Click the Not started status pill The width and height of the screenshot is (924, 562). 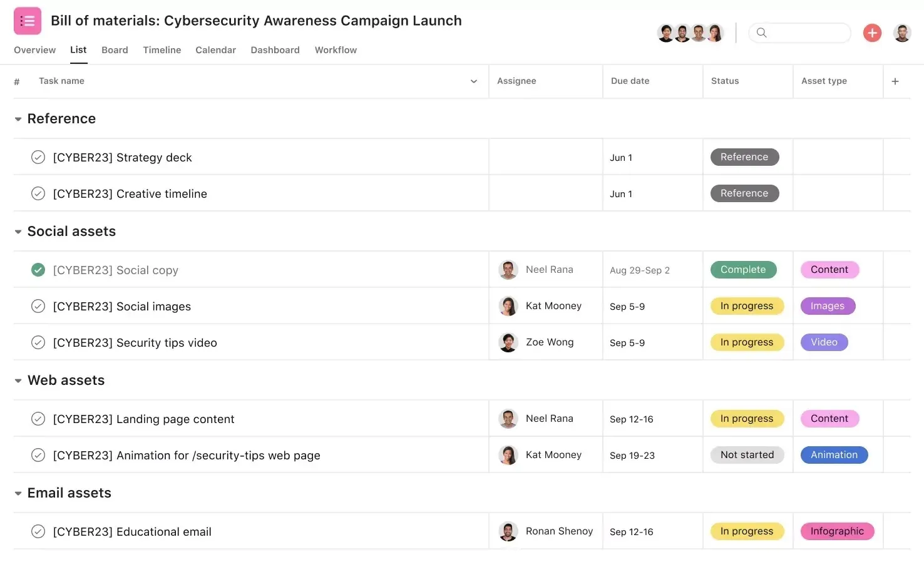click(x=747, y=455)
